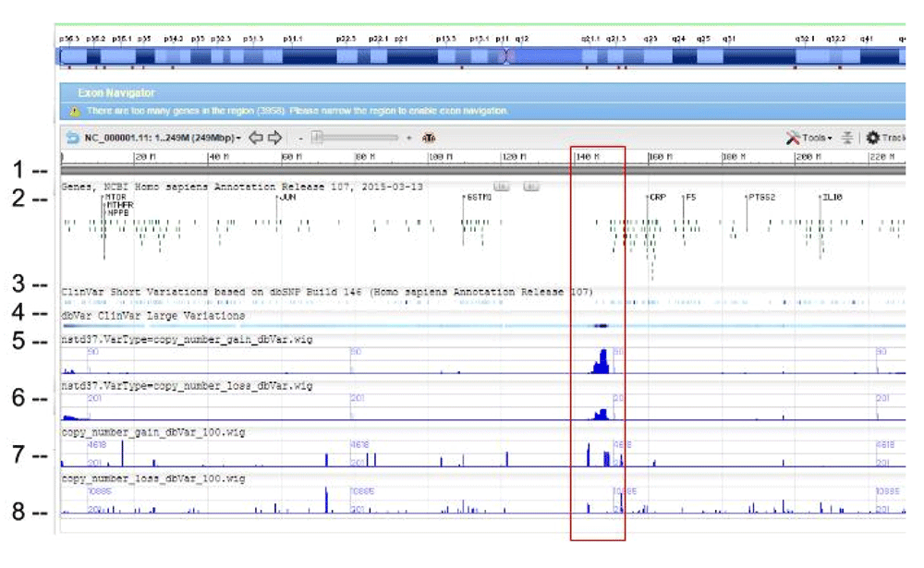Select the IL10 gene label
924x568 pixels.
pyautogui.click(x=832, y=197)
